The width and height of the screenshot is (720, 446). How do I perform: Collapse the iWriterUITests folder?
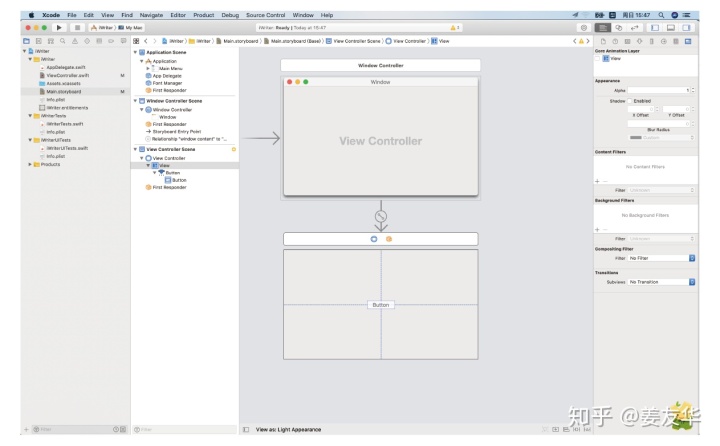tap(30, 140)
